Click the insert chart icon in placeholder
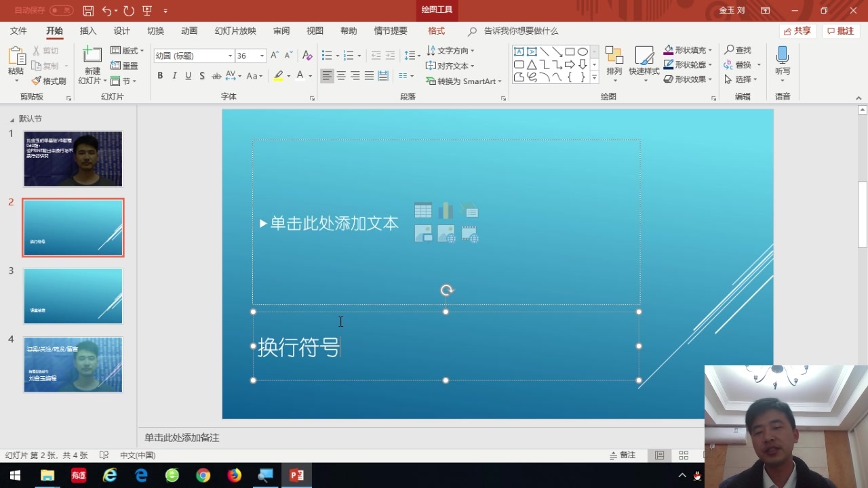 446,210
